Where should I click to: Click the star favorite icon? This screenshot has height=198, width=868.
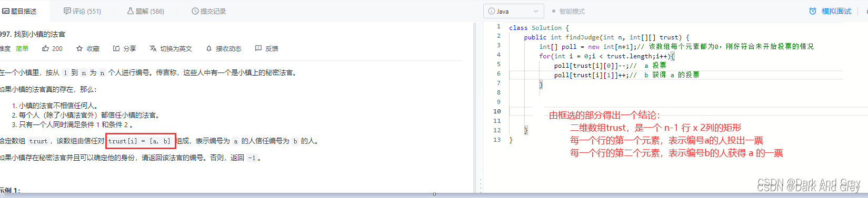[79, 48]
